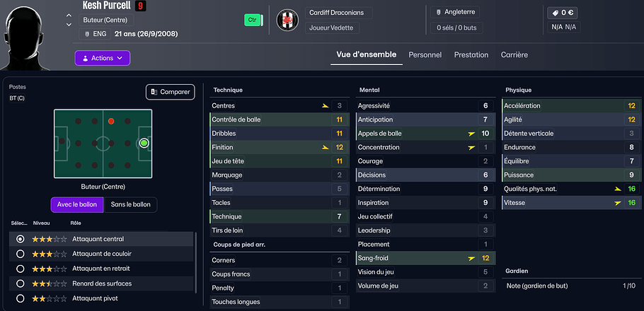Select the Attaquant de couloir role

21,254
